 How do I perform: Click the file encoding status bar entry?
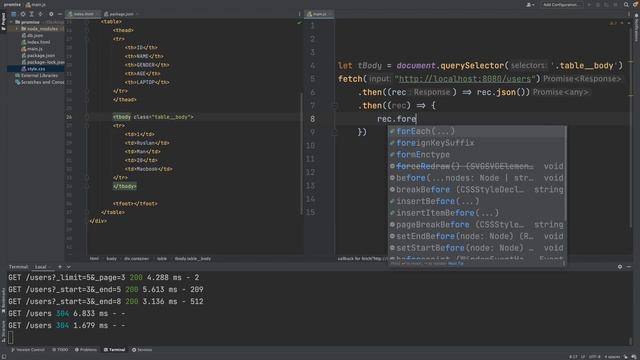(596, 357)
